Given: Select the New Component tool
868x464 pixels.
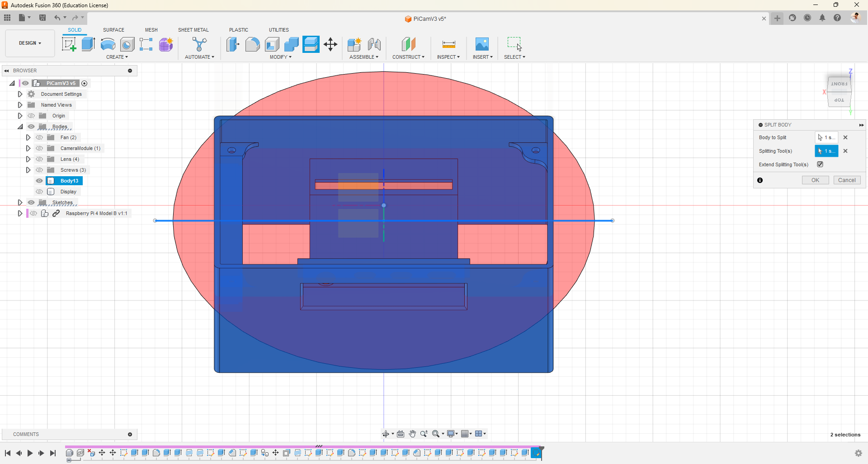Looking at the screenshot, I should 354,44.
